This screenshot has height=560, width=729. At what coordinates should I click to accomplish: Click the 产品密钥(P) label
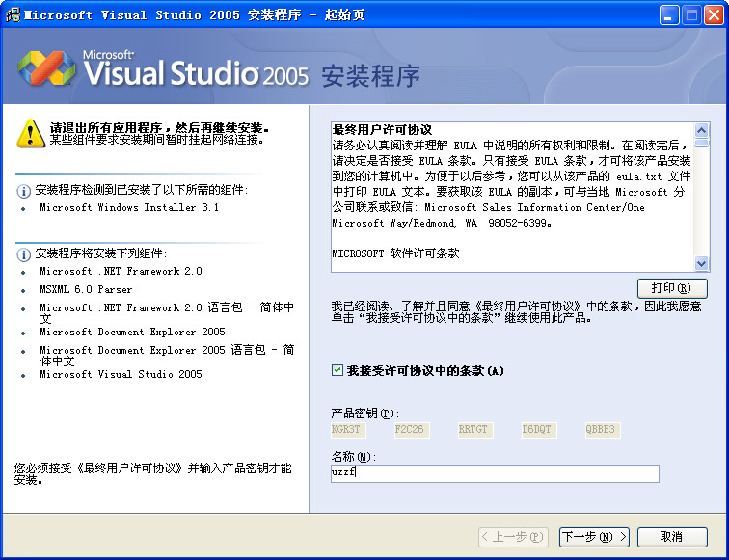pyautogui.click(x=364, y=413)
